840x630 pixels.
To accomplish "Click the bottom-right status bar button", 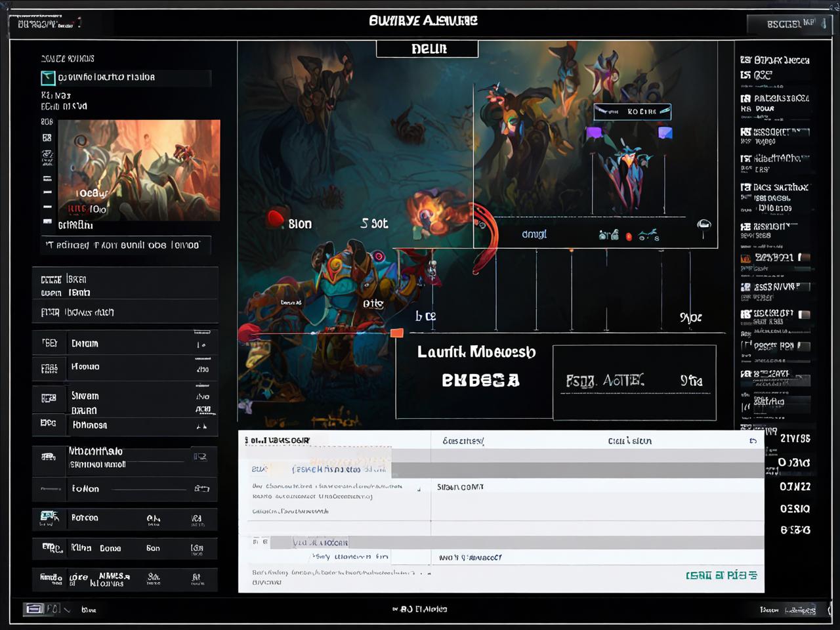I will tap(801, 610).
